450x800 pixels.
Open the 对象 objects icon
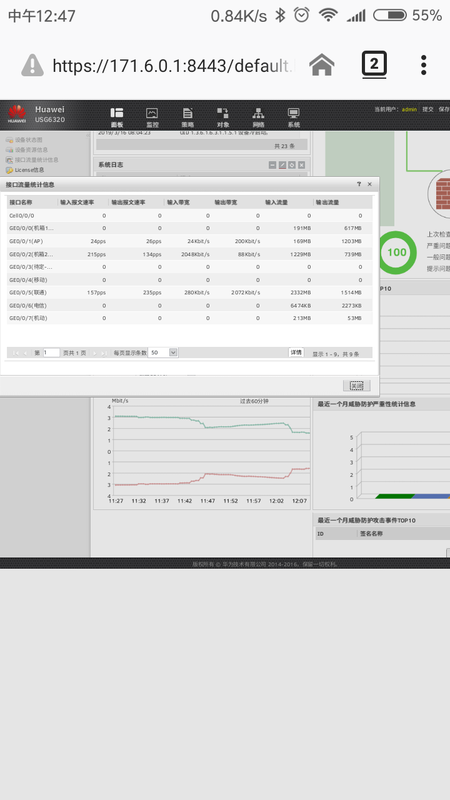(x=222, y=117)
